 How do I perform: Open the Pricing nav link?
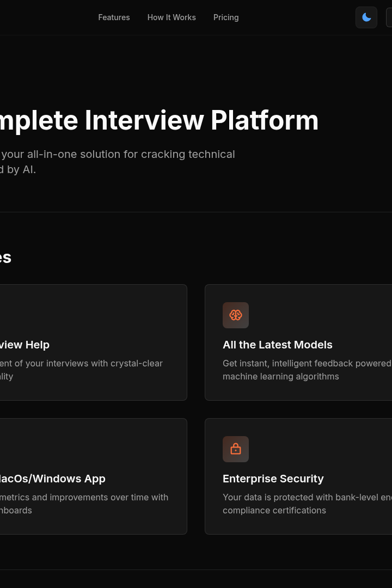point(226,17)
